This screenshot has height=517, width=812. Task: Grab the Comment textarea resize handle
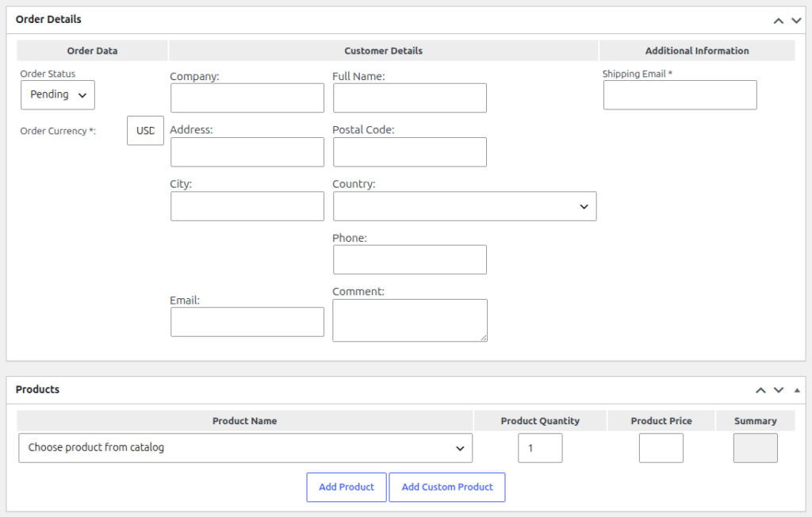tap(483, 338)
